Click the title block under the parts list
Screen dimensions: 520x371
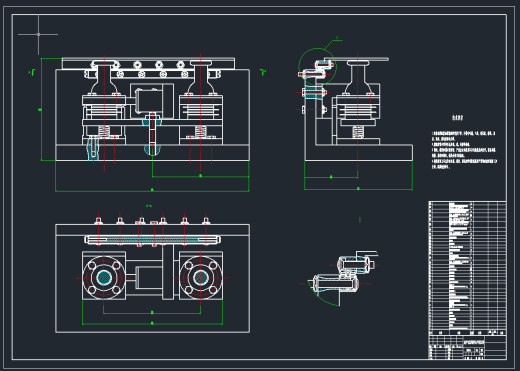[467, 347]
